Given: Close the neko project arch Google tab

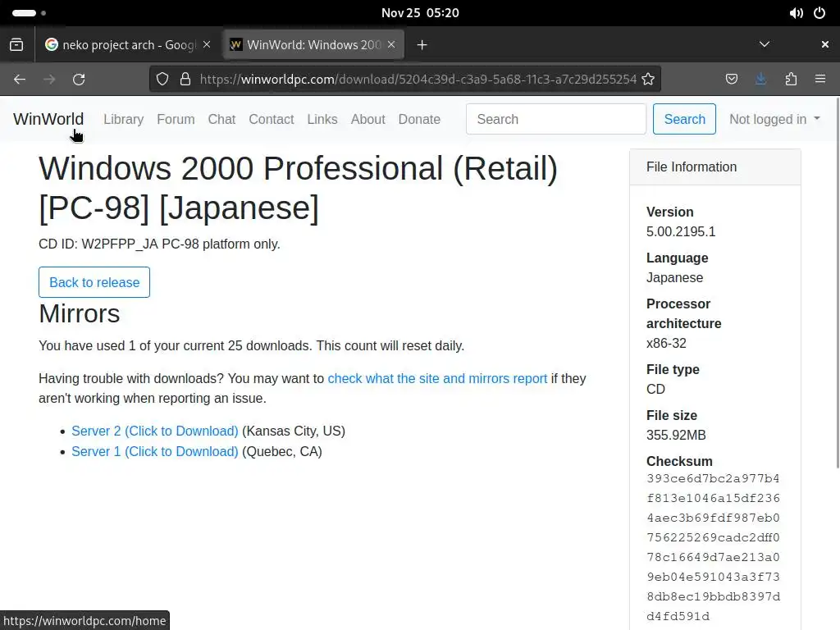Looking at the screenshot, I should [207, 44].
